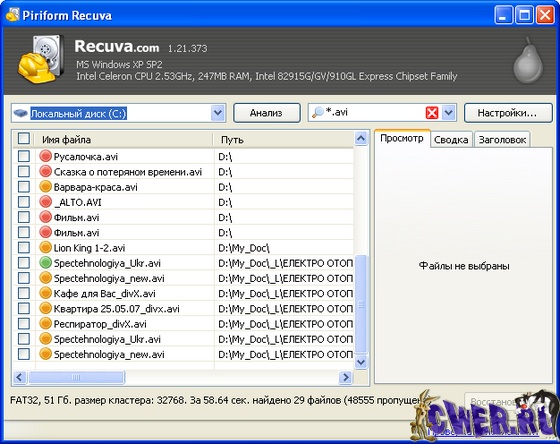This screenshot has height=444, width=560.
Task: Maximize the Piriform Recuva window
Action: 524,15
